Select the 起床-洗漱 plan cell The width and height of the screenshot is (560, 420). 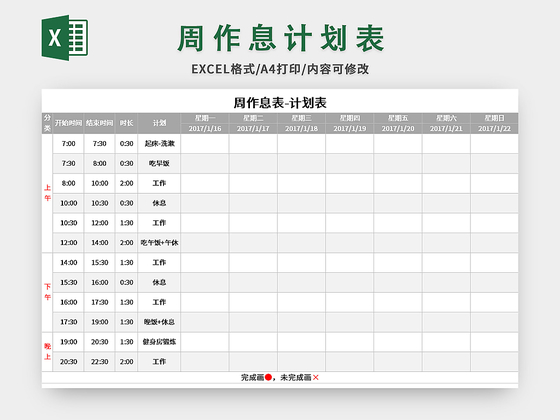[159, 144]
